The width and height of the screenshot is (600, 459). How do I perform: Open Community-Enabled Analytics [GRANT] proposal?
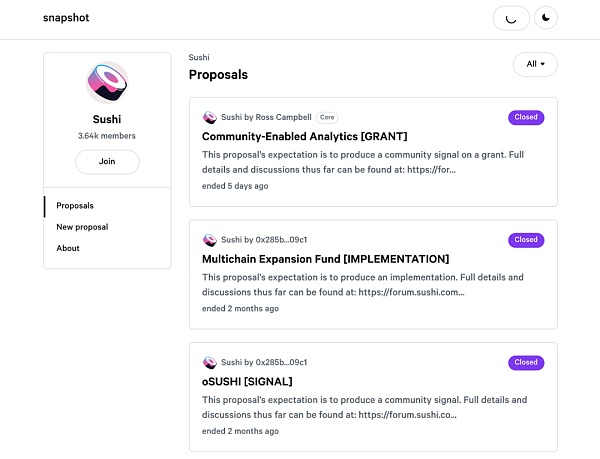[304, 136]
